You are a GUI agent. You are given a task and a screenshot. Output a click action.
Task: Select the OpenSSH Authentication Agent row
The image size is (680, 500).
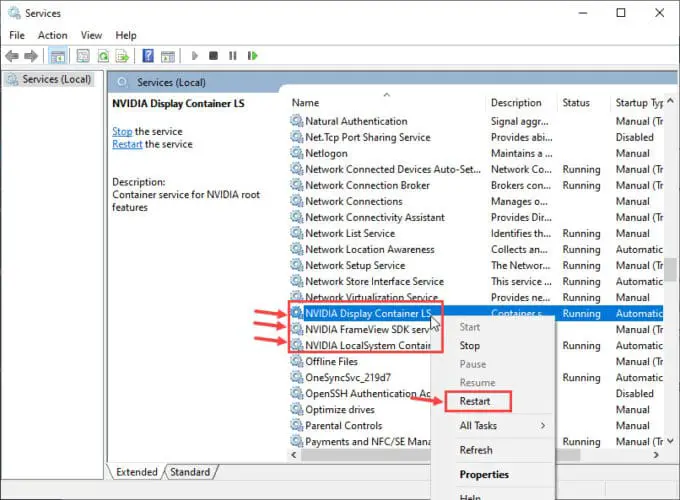click(360, 393)
